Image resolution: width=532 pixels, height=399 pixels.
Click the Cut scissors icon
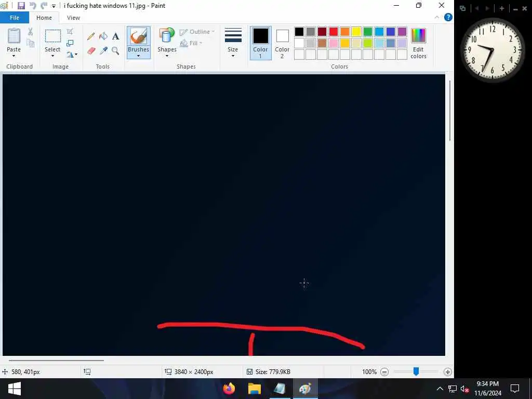(30, 32)
